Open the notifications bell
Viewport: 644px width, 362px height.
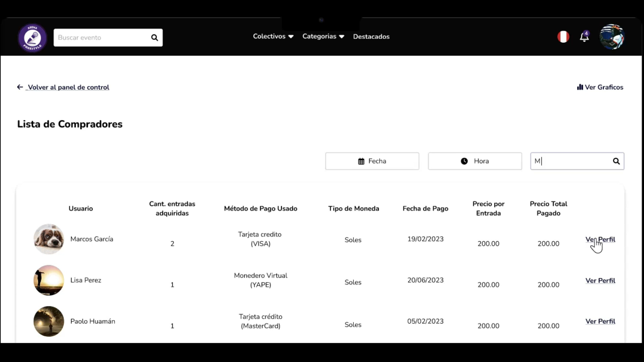[x=584, y=37]
